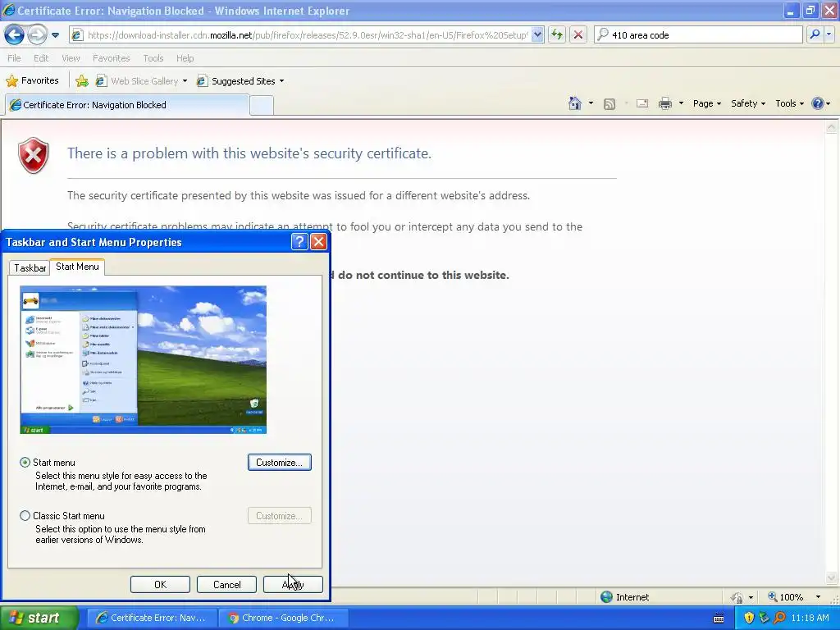This screenshot has height=630, width=840.
Task: Open the Favorites menu in menu bar
Action: 111,58
